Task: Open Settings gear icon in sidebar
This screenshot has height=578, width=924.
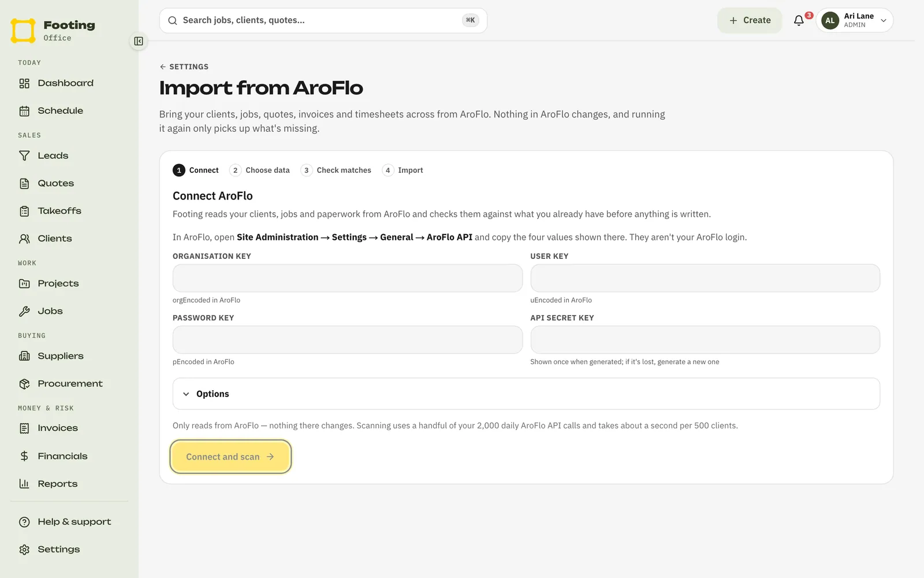Action: click(24, 550)
